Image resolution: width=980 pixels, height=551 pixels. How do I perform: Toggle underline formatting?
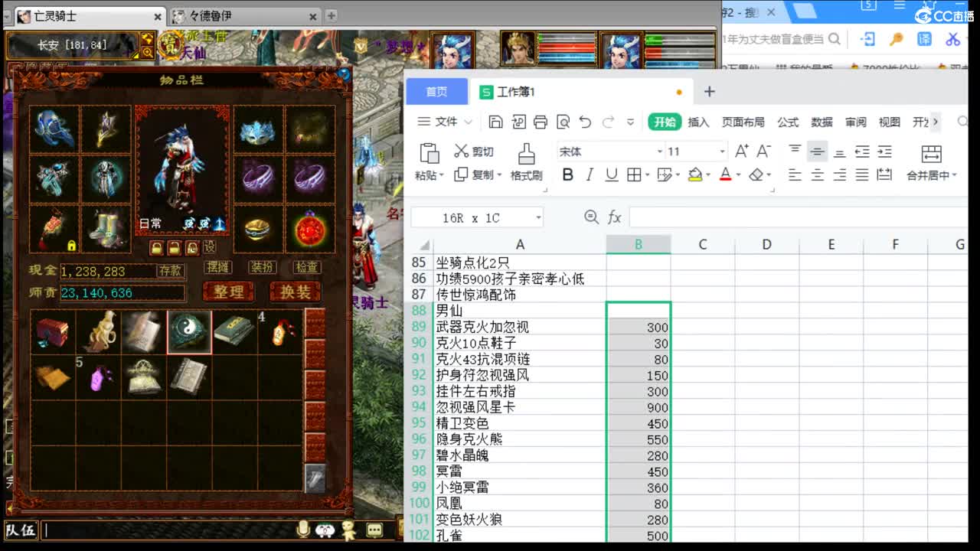click(x=612, y=174)
